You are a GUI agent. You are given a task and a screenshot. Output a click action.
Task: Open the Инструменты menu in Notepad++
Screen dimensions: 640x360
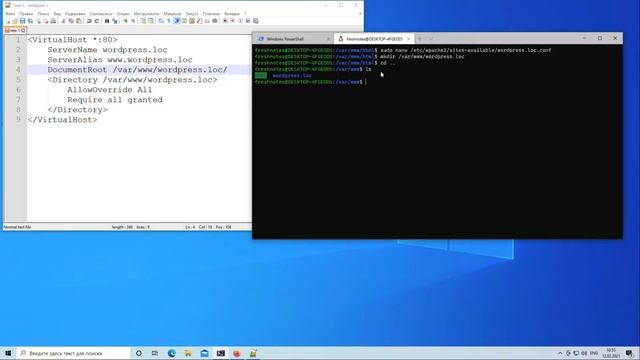click(x=147, y=14)
